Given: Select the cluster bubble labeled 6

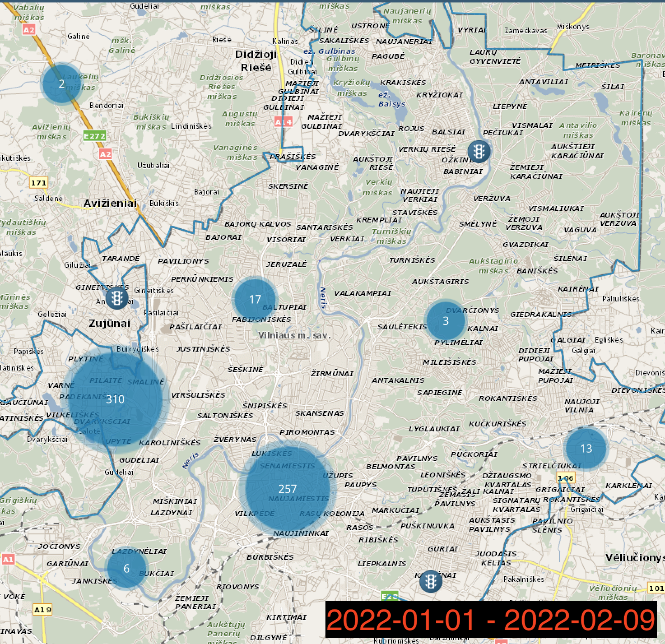Looking at the screenshot, I should (126, 568).
